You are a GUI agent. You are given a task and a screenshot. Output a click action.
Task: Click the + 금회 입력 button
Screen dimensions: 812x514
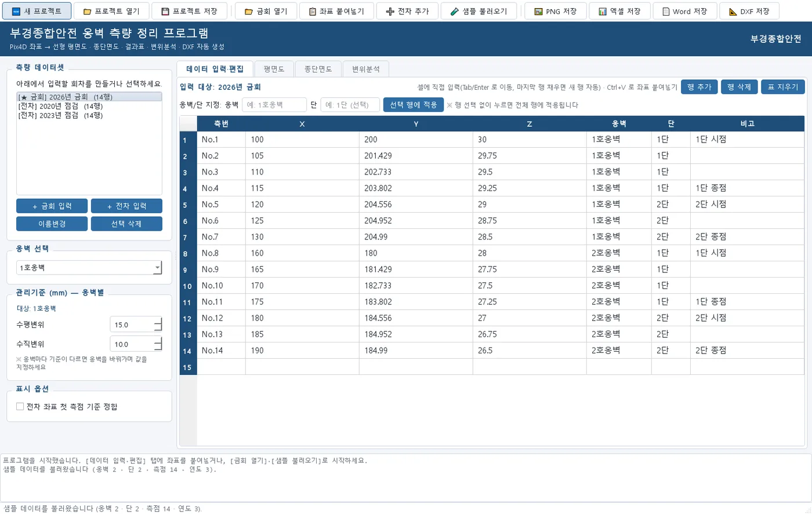pos(52,206)
